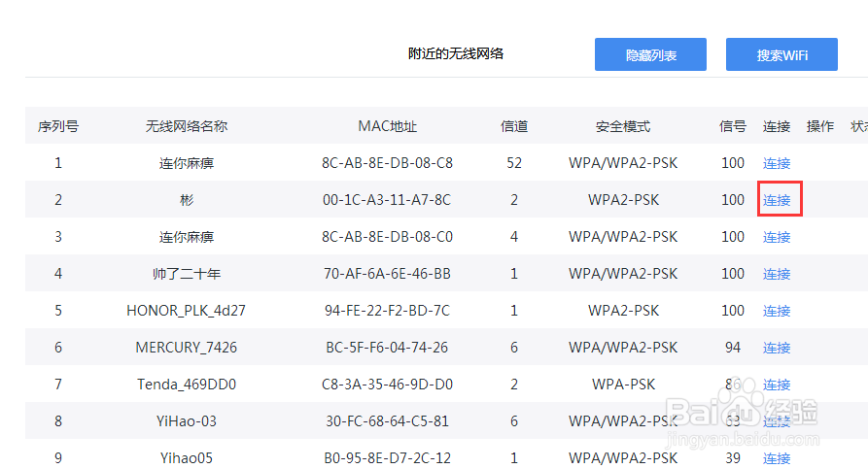Connect to the 彬 network
868x469 pixels.
pyautogui.click(x=777, y=200)
